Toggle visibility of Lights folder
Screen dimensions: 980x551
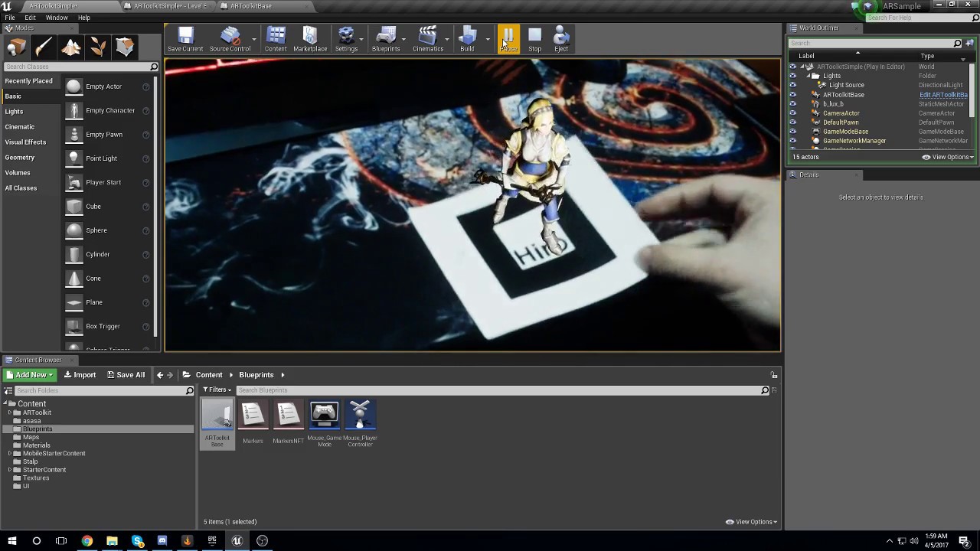[x=792, y=76]
